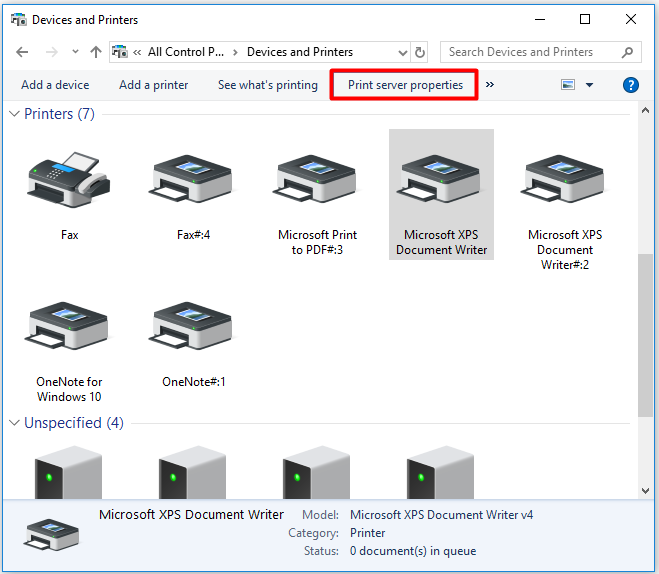Click the Category value 'Printer'
This screenshot has height=574, width=659.
pyautogui.click(x=367, y=533)
